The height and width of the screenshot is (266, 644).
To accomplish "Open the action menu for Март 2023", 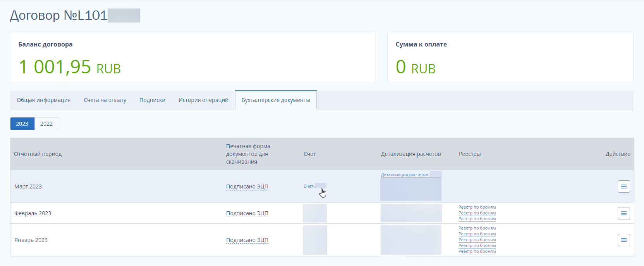I will tap(623, 187).
